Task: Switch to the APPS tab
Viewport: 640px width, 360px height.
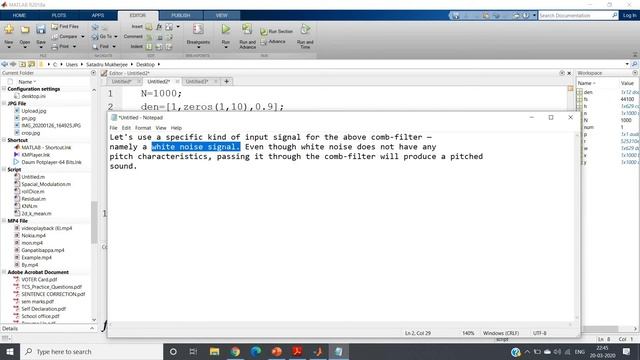Action: click(98, 16)
